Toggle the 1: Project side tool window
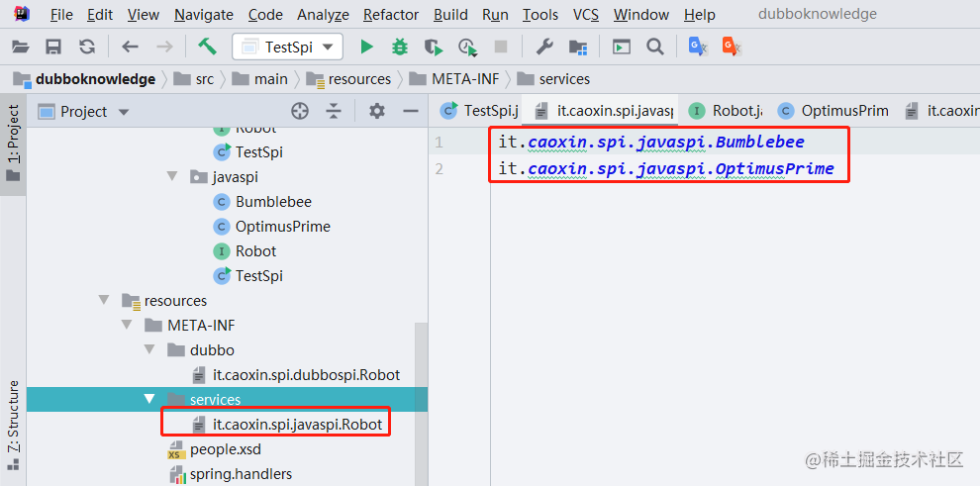Image resolution: width=980 pixels, height=486 pixels. (x=13, y=144)
